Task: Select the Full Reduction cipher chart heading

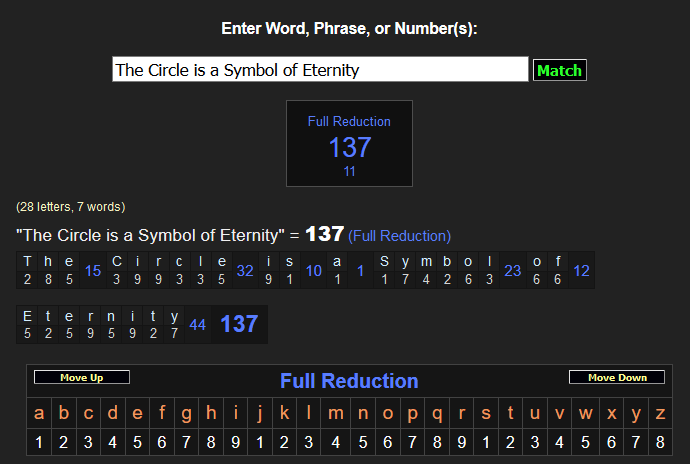Action: [x=349, y=381]
